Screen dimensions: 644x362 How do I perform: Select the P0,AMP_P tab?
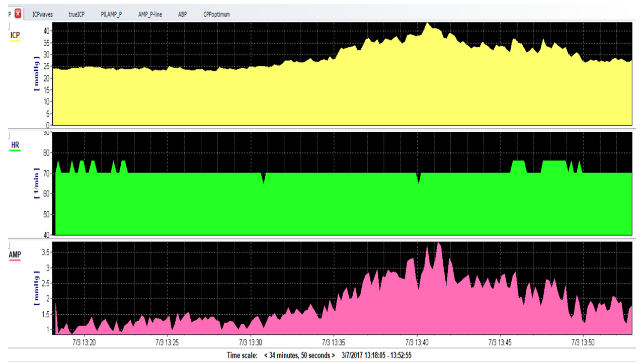coord(111,15)
